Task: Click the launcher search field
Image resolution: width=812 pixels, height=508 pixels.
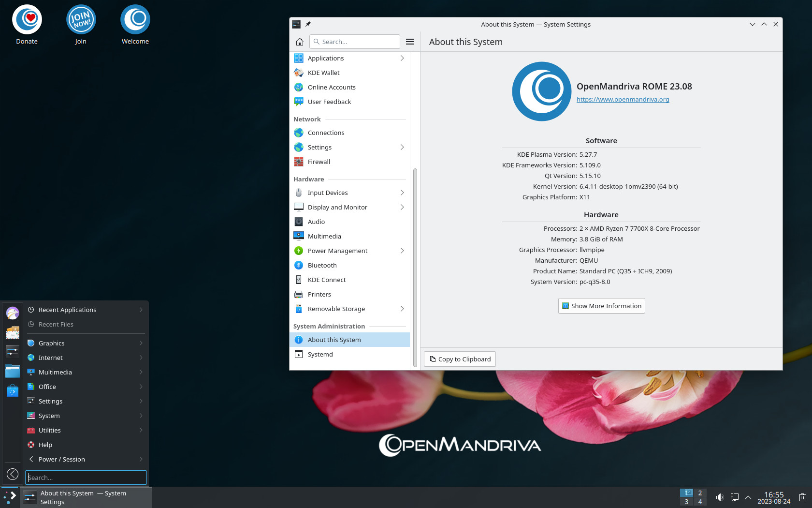Action: pyautogui.click(x=86, y=478)
